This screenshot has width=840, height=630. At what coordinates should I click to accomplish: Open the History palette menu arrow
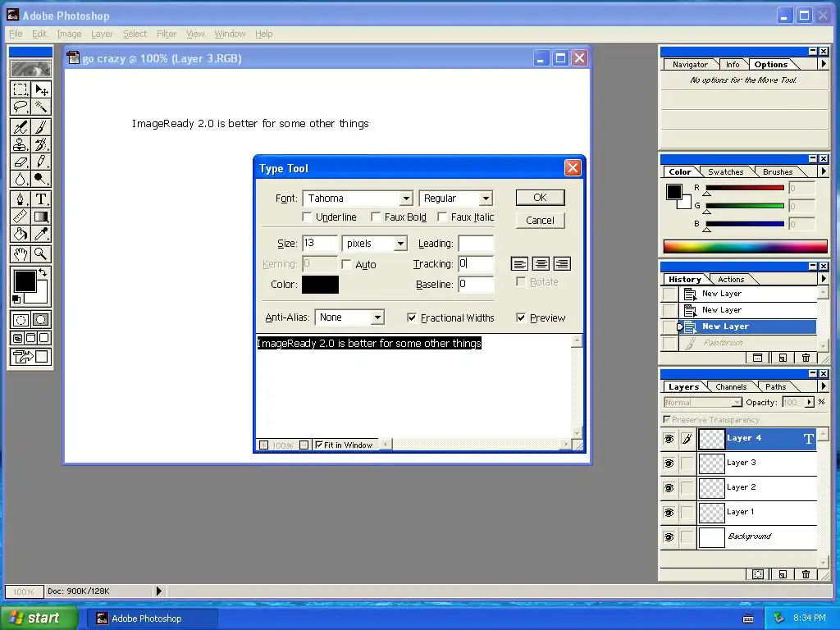click(824, 279)
